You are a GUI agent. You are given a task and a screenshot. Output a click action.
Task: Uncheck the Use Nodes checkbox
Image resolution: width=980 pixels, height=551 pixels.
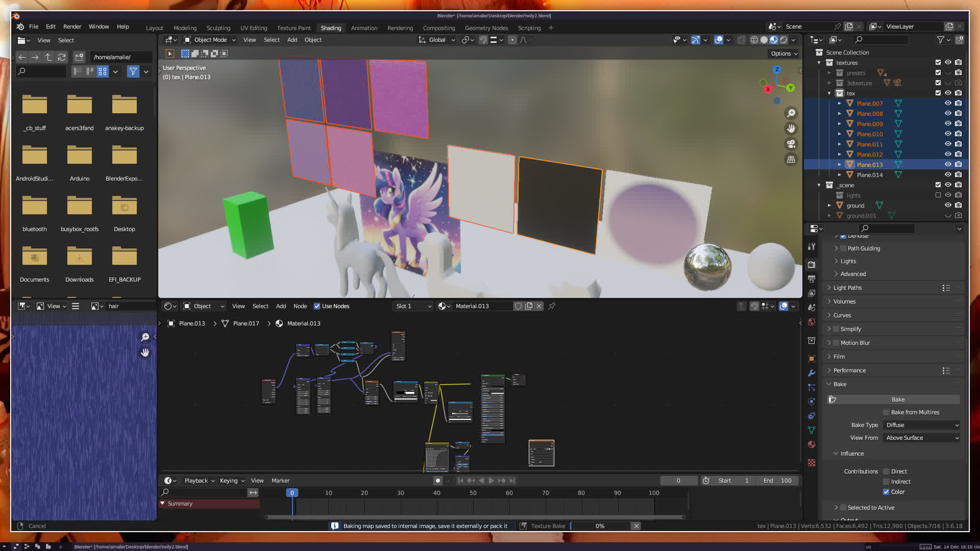point(317,306)
